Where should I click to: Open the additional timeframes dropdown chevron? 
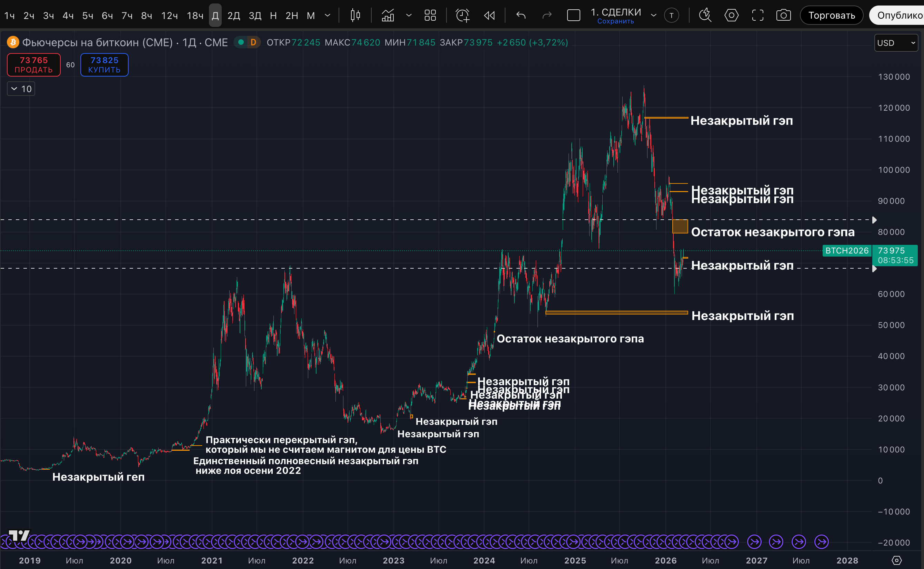[327, 16]
